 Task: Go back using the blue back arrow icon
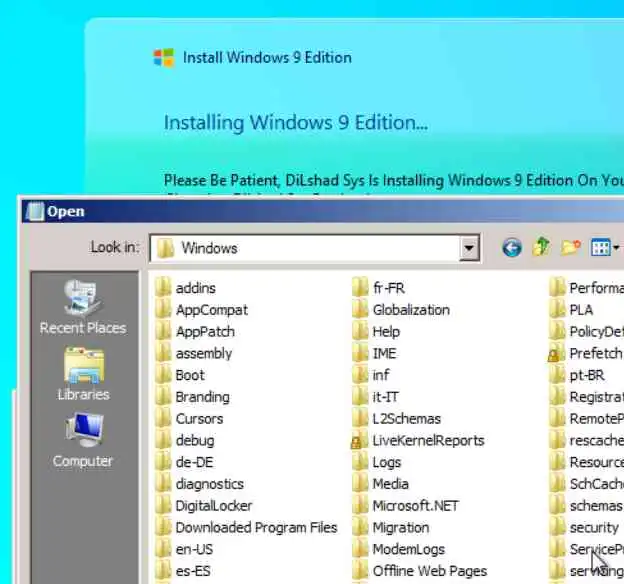(512, 248)
